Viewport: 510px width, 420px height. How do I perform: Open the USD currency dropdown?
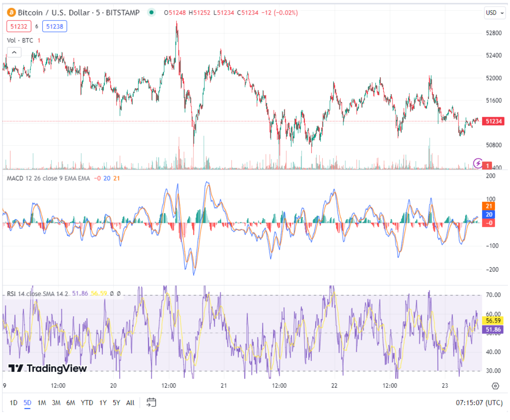[494, 13]
